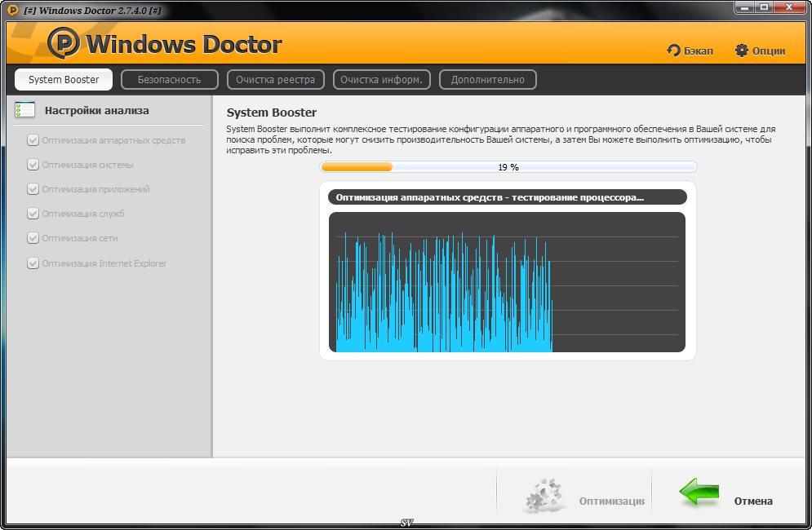This screenshot has height=530, width=812.
Task: Click the Настройки анализа checklist icon
Action: (x=24, y=110)
